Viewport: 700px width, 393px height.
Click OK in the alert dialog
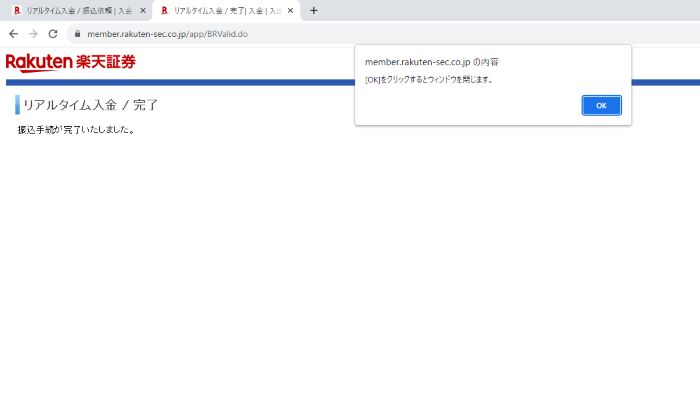(601, 105)
